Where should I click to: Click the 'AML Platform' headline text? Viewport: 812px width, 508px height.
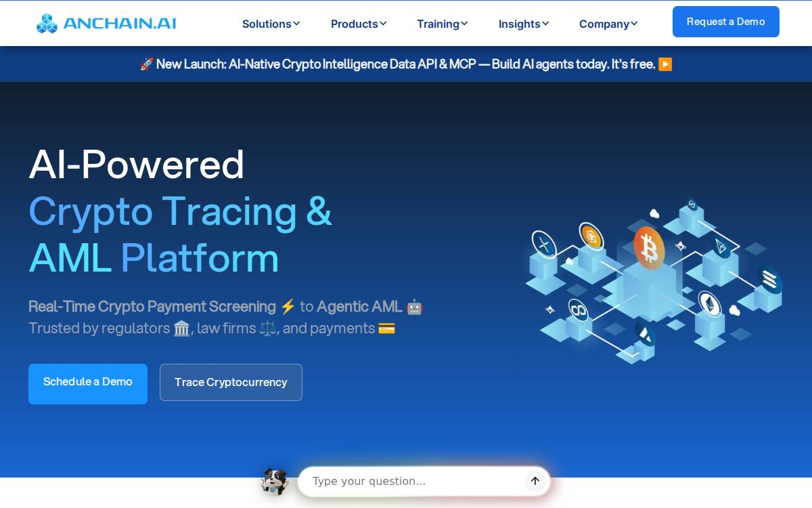[x=154, y=258]
